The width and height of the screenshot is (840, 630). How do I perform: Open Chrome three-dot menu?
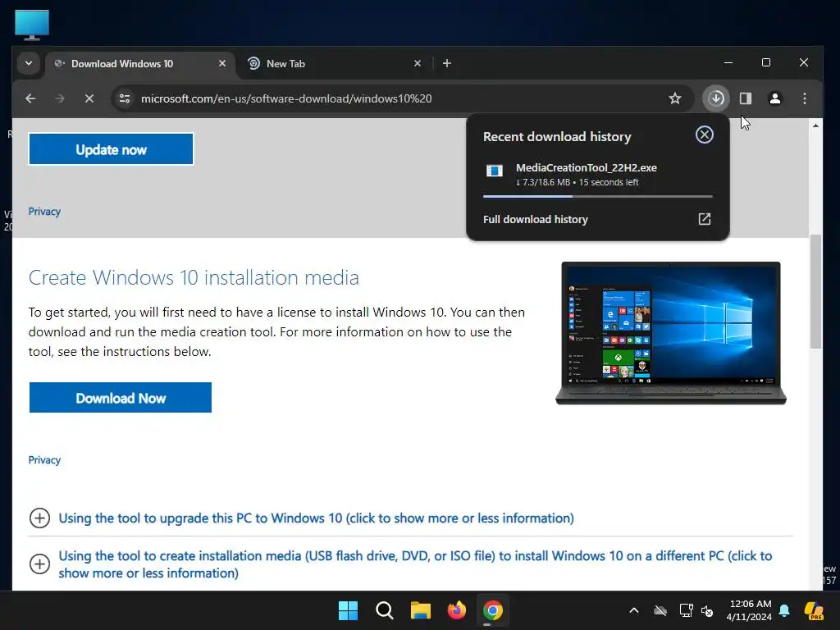click(805, 98)
